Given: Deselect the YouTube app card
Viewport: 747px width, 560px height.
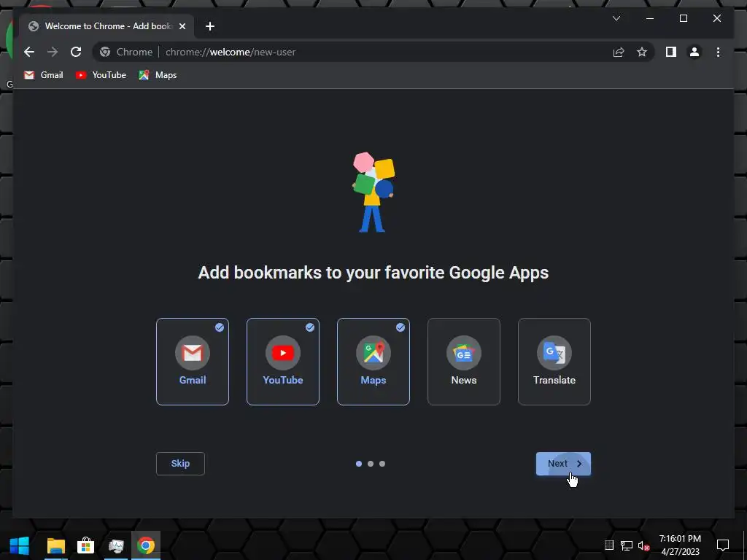Looking at the screenshot, I should click(283, 362).
